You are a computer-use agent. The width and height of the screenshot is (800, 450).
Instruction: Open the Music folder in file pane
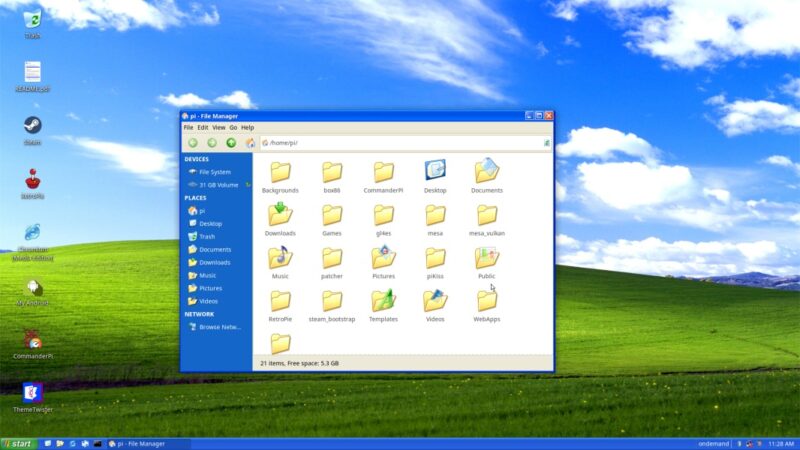[x=280, y=263]
